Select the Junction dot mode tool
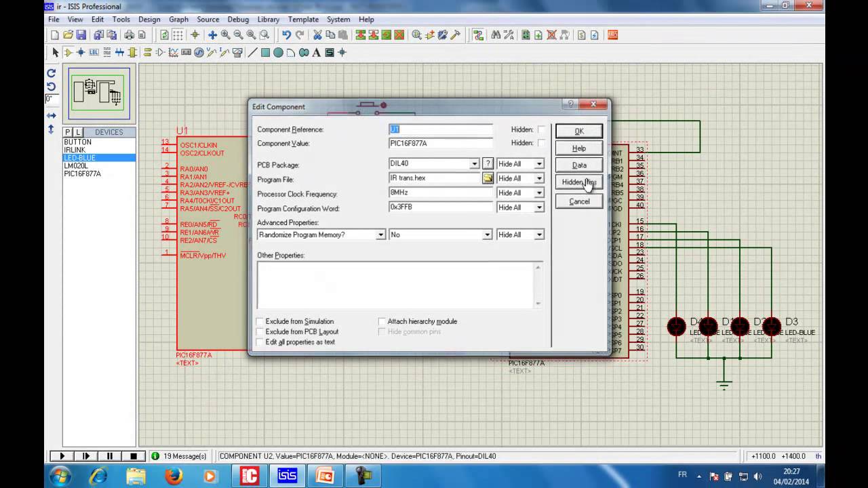This screenshot has height=488, width=868. coord(81,52)
